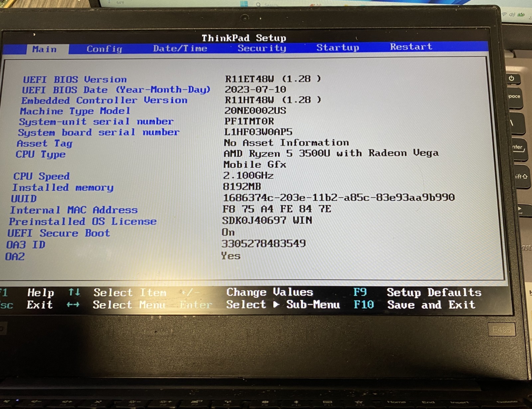Select the Asset Tag label
The width and height of the screenshot is (532, 409).
click(45, 144)
